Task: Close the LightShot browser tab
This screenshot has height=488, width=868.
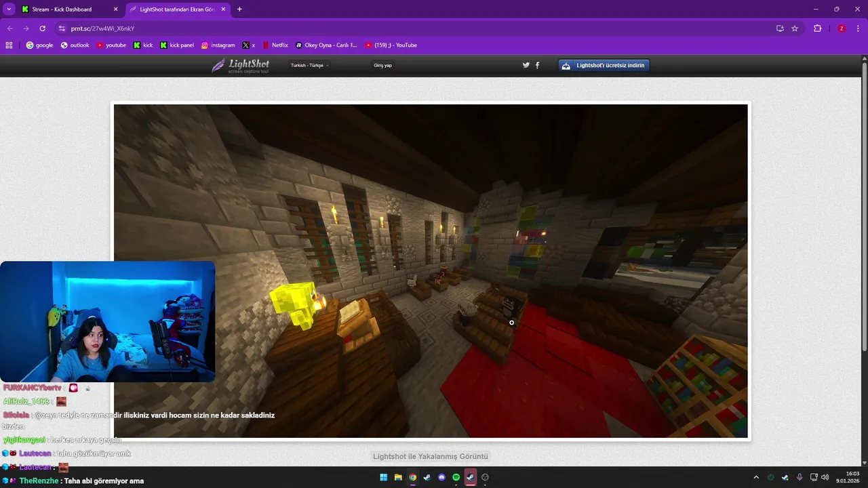Action: [x=223, y=9]
